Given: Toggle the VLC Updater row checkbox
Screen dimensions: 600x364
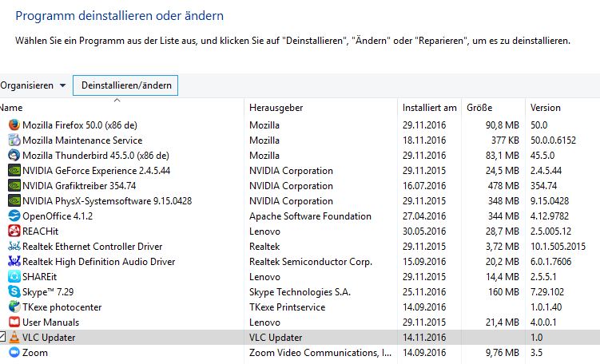Looking at the screenshot, I should (2, 338).
